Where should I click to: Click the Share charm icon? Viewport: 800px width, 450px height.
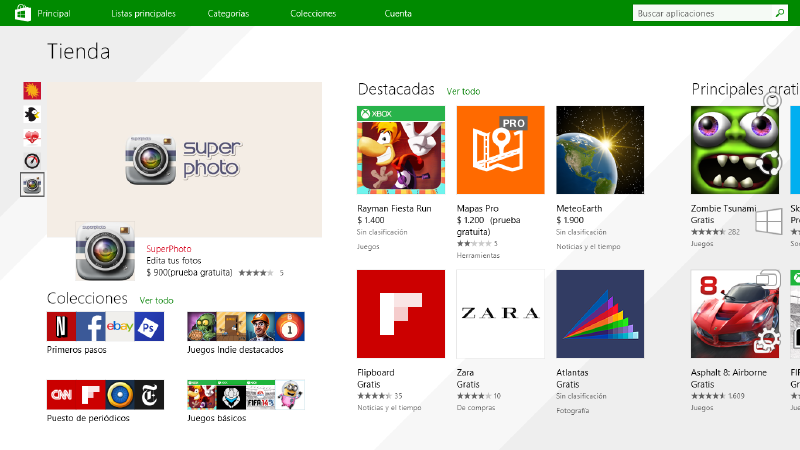768,164
